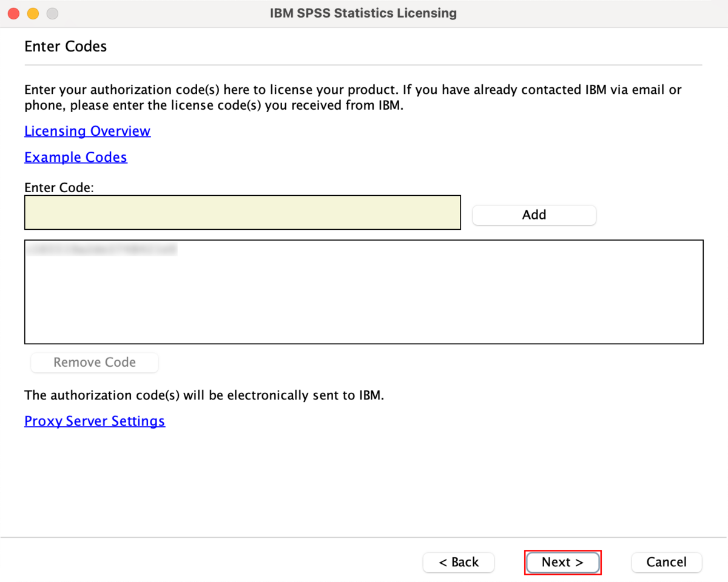Open Proxy Server Settings
This screenshot has height=582, width=728.
pyautogui.click(x=95, y=421)
